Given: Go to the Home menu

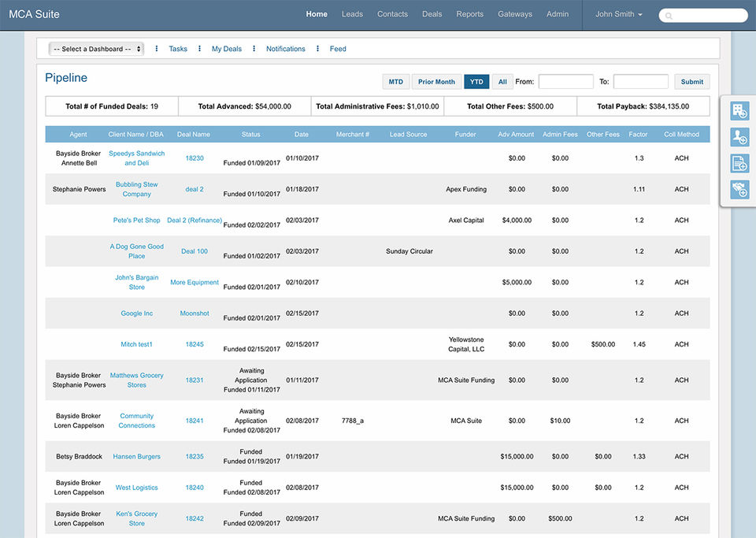Looking at the screenshot, I should (x=317, y=14).
